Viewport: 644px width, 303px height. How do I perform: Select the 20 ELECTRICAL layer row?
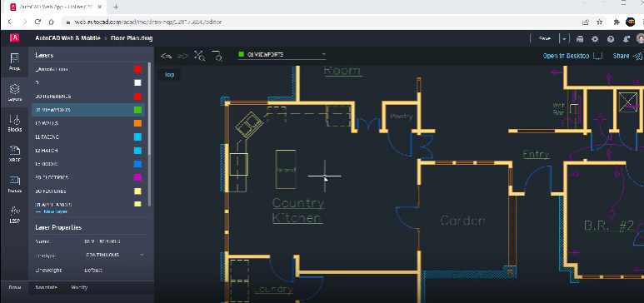point(87,178)
